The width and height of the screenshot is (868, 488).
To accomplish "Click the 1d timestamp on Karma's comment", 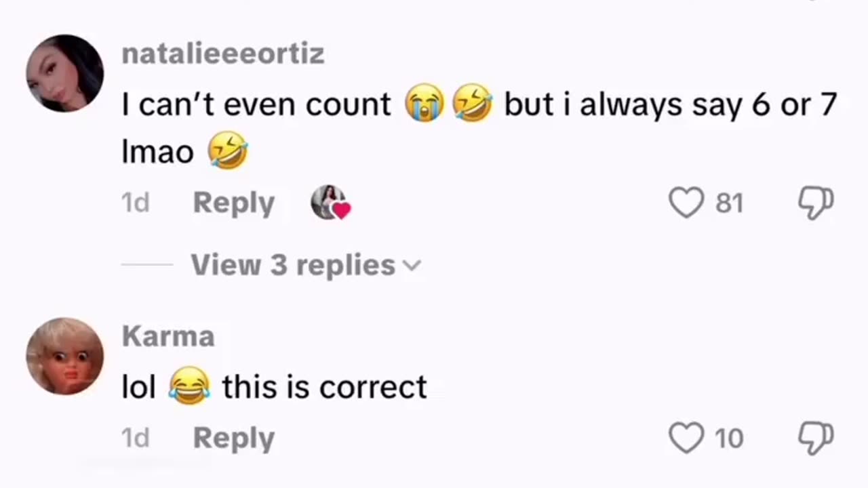I will (x=135, y=438).
